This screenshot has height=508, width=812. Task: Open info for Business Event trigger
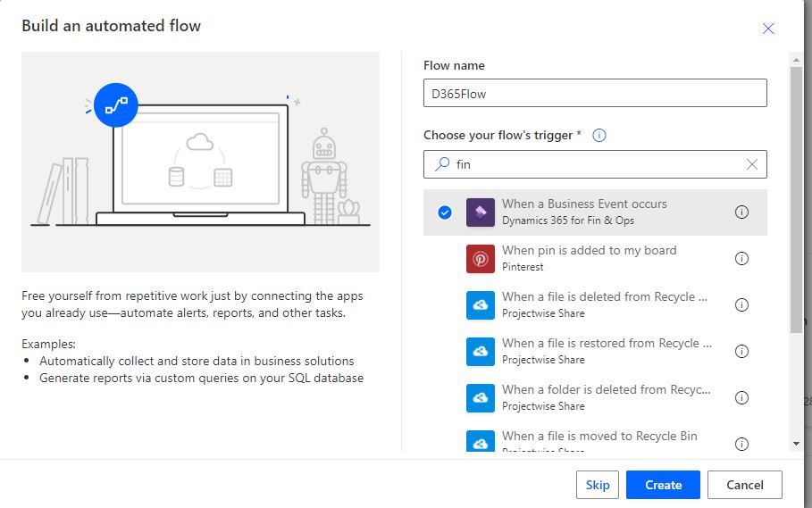tap(741, 212)
